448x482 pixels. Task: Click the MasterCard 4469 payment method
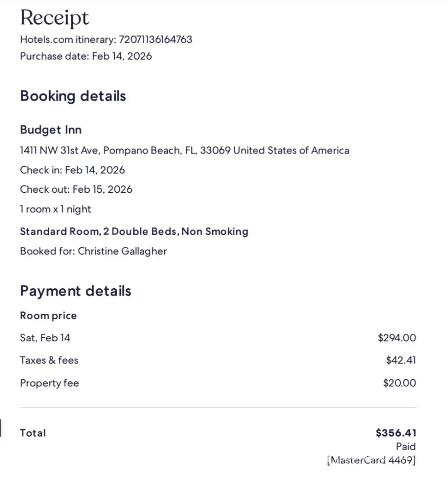click(x=371, y=460)
